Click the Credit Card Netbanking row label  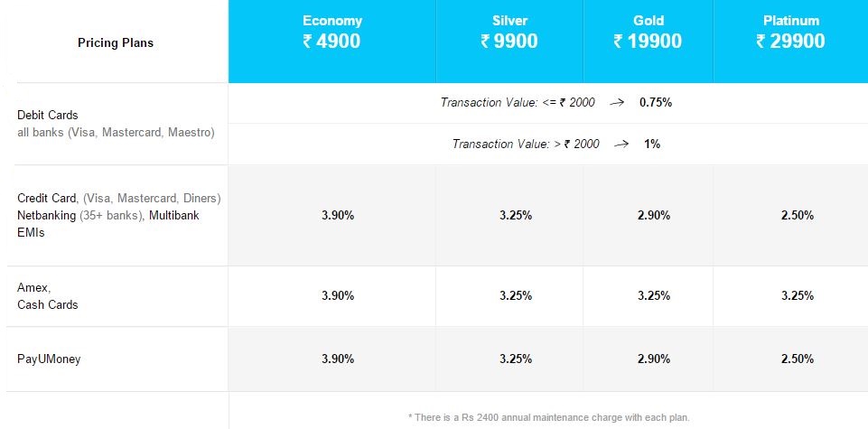click(x=119, y=215)
